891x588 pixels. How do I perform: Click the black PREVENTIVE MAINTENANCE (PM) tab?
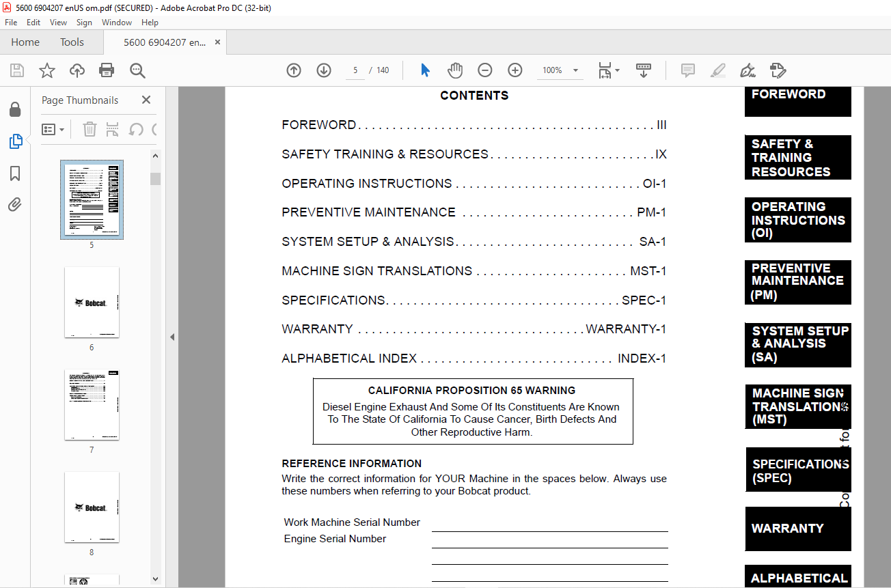(798, 282)
